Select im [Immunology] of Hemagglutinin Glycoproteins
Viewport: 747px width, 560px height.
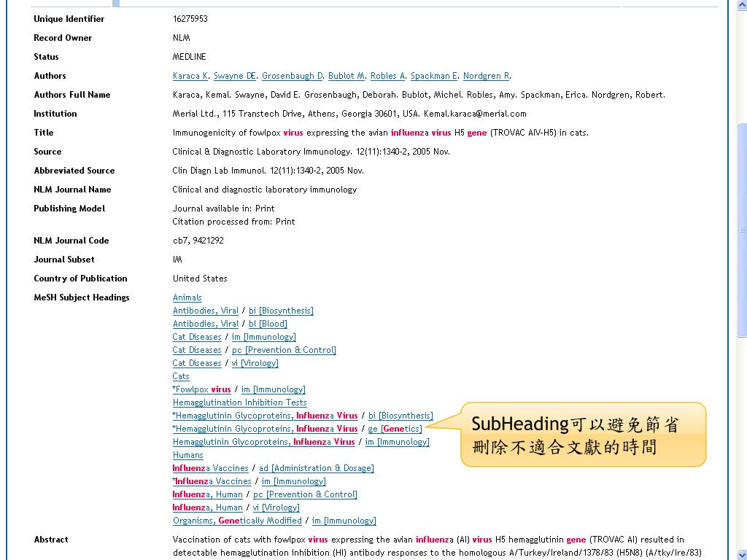pos(398,442)
